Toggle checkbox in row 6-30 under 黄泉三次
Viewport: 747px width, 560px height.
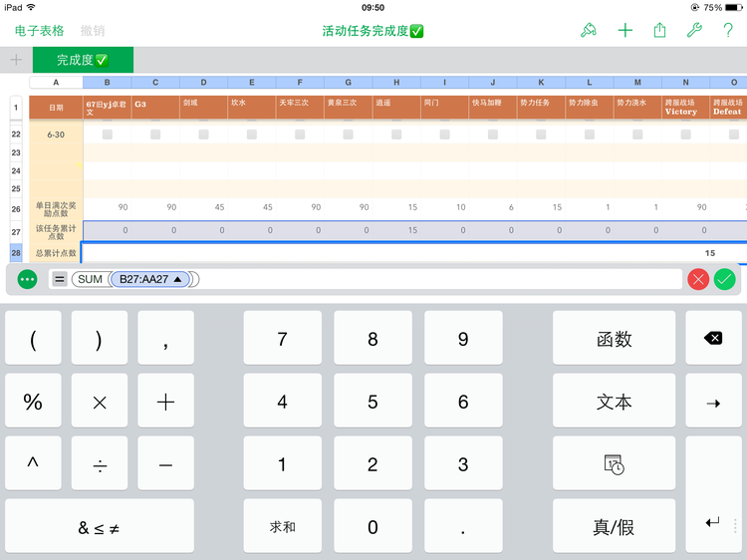tap(349, 135)
